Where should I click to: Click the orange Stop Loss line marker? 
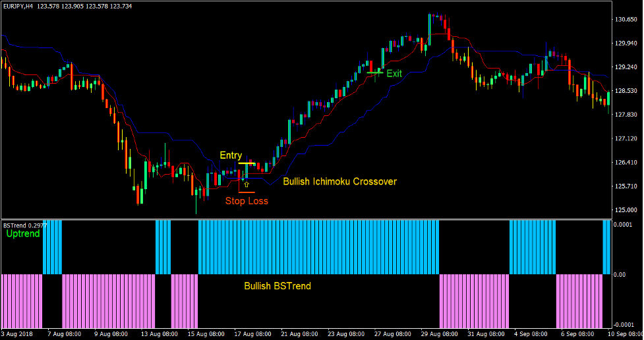pos(247,192)
